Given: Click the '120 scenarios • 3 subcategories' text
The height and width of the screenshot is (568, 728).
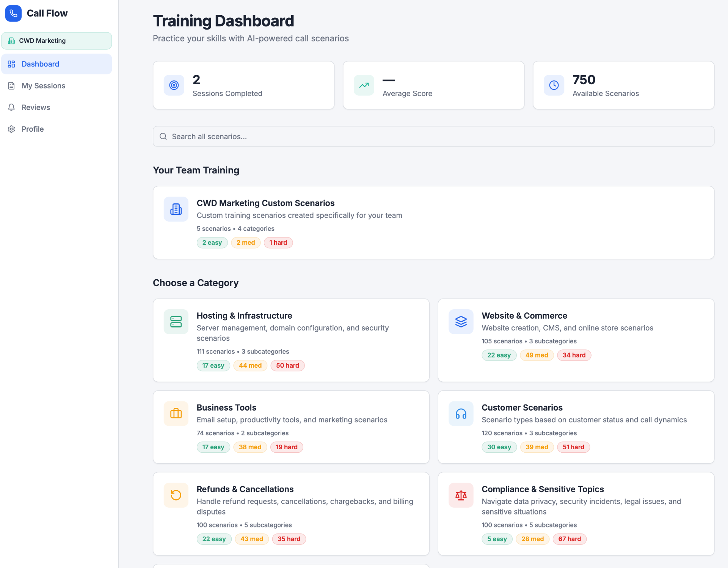Looking at the screenshot, I should tap(529, 433).
